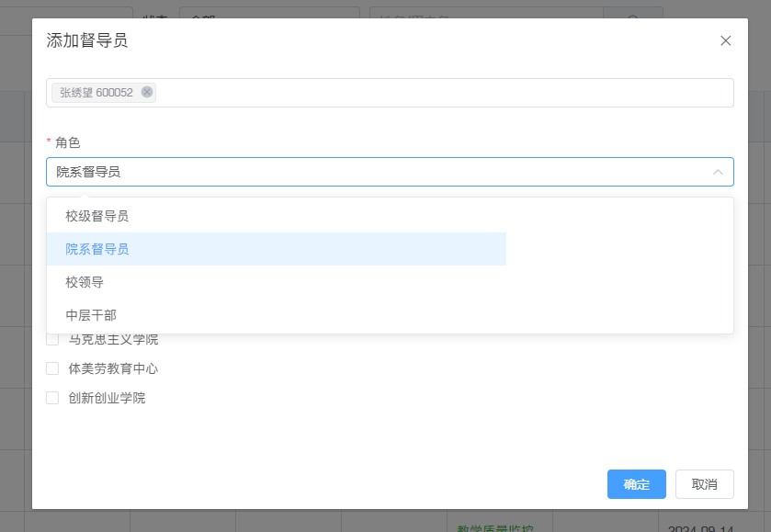Collapse the 角色 dropdown arrow
Viewport: 771px width, 532px height.
[718, 172]
